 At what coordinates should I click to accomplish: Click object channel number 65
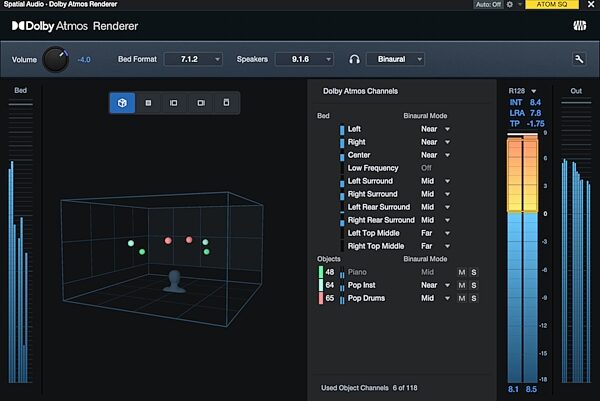click(329, 298)
